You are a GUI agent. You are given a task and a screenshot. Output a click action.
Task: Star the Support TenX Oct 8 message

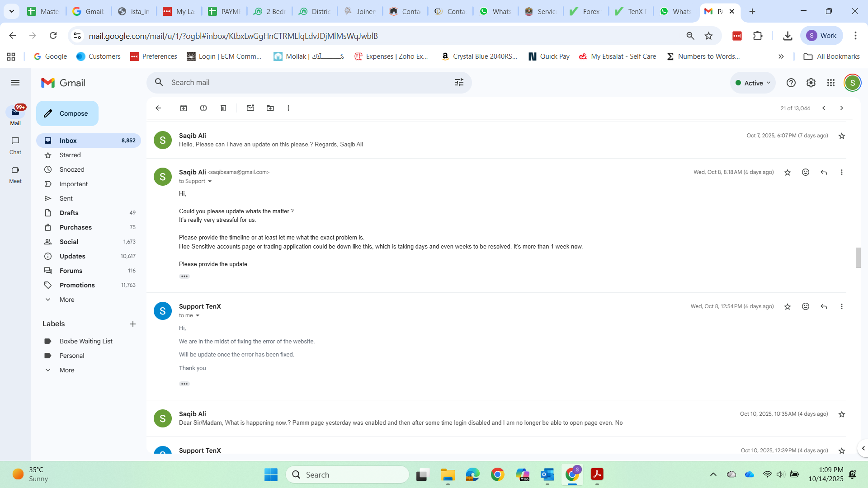click(788, 306)
